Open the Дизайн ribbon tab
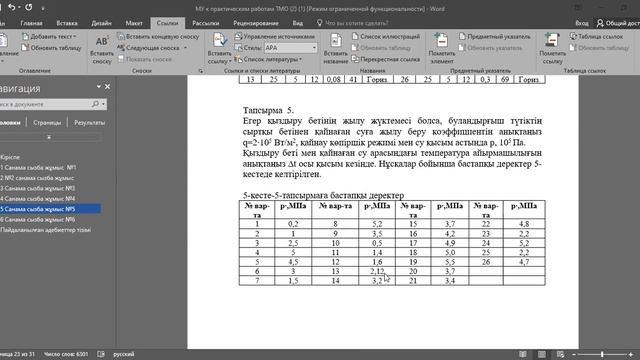This screenshot has height=360, width=640. [101, 23]
